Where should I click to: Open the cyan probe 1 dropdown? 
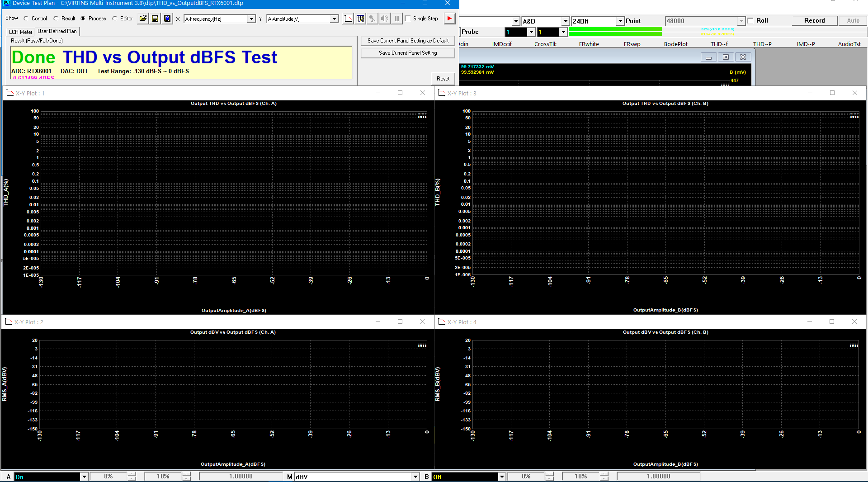coord(531,32)
